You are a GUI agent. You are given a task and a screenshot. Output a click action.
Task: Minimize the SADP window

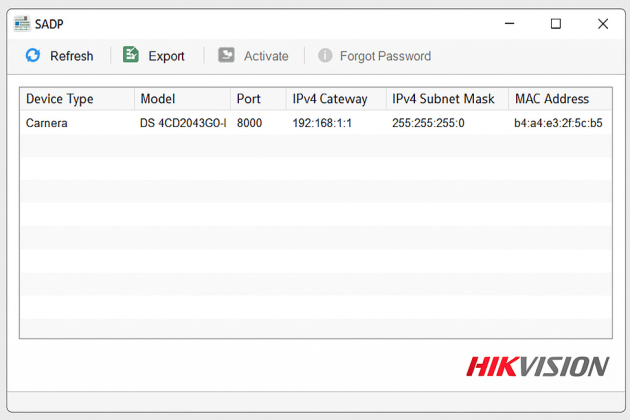[x=509, y=24]
